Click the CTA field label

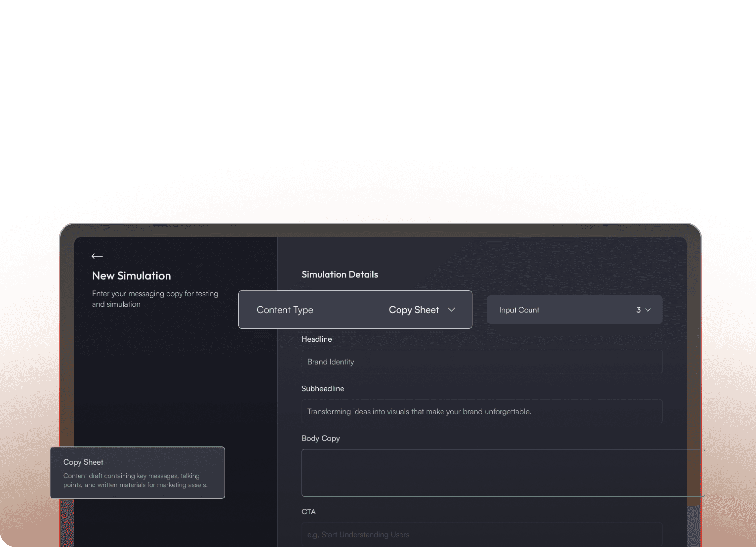(308, 512)
